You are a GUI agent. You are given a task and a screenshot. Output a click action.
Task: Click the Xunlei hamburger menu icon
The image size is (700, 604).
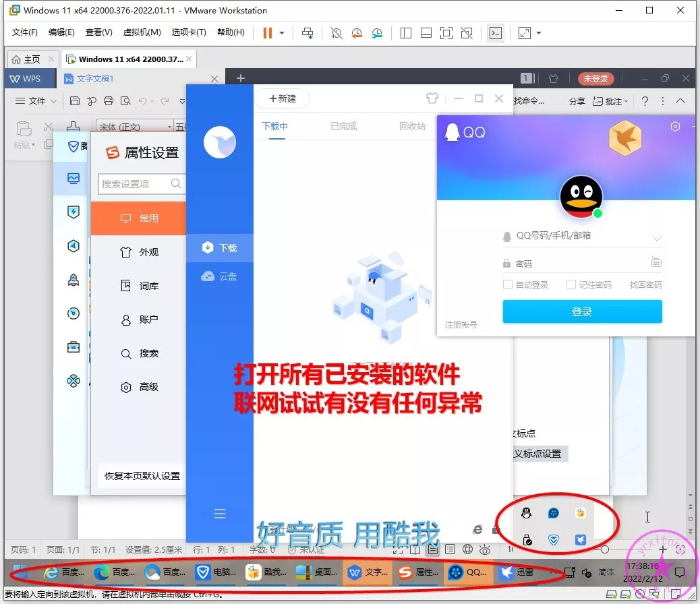point(220,514)
